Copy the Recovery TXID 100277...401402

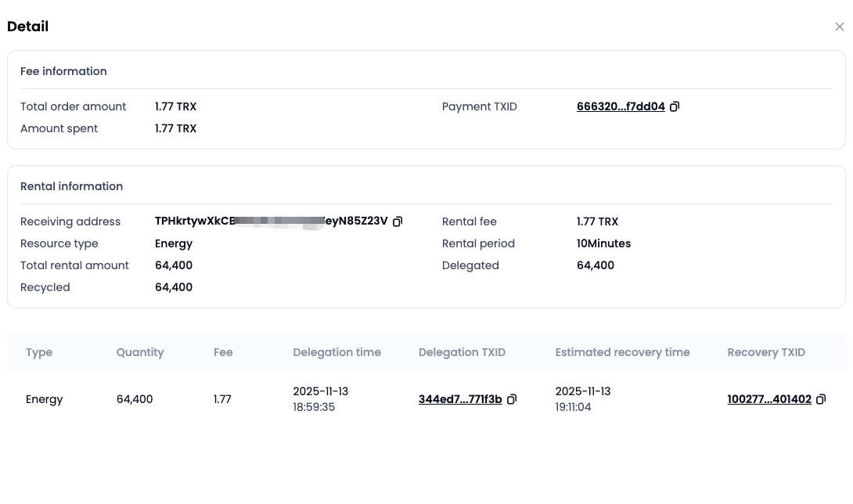point(821,399)
